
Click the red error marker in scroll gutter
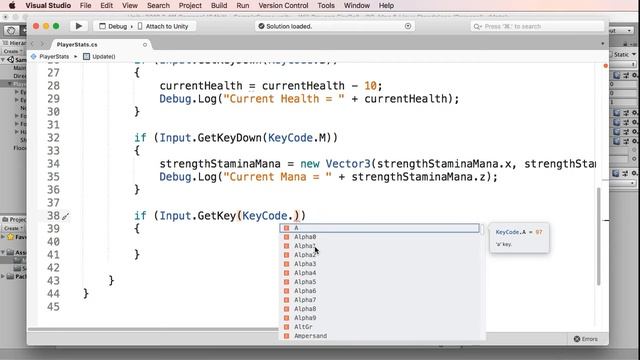pos(605,66)
